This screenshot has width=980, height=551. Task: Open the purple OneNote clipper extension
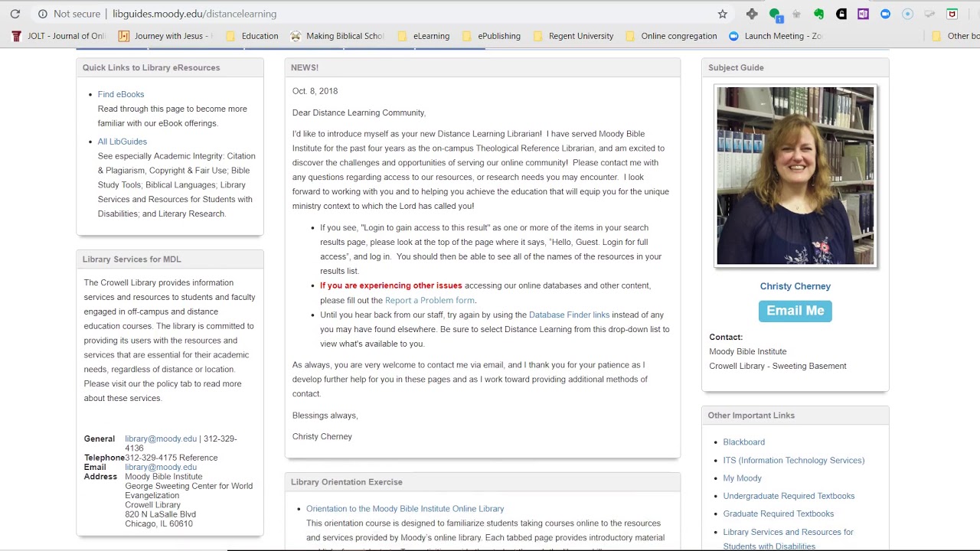[x=863, y=14]
